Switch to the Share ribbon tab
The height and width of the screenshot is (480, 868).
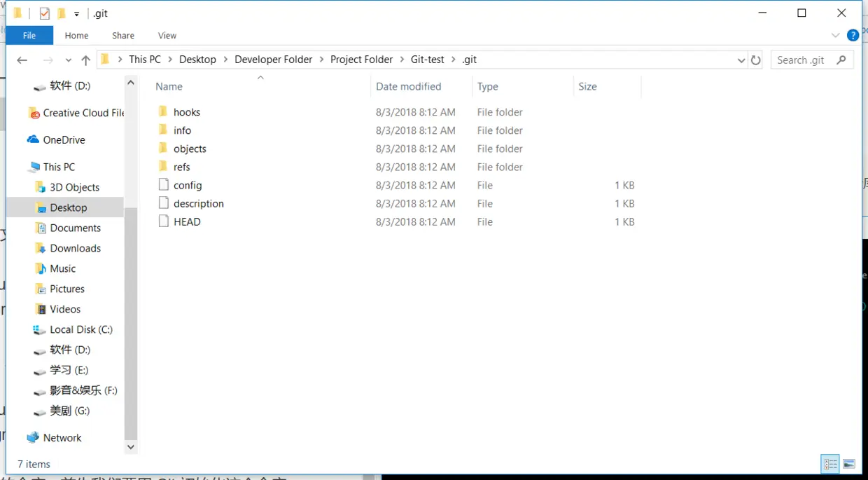(123, 35)
